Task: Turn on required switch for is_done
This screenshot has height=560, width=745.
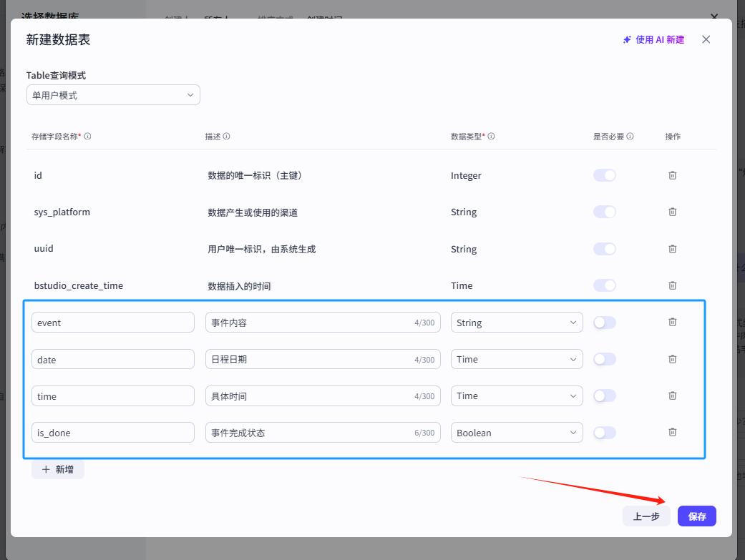Action: (604, 432)
